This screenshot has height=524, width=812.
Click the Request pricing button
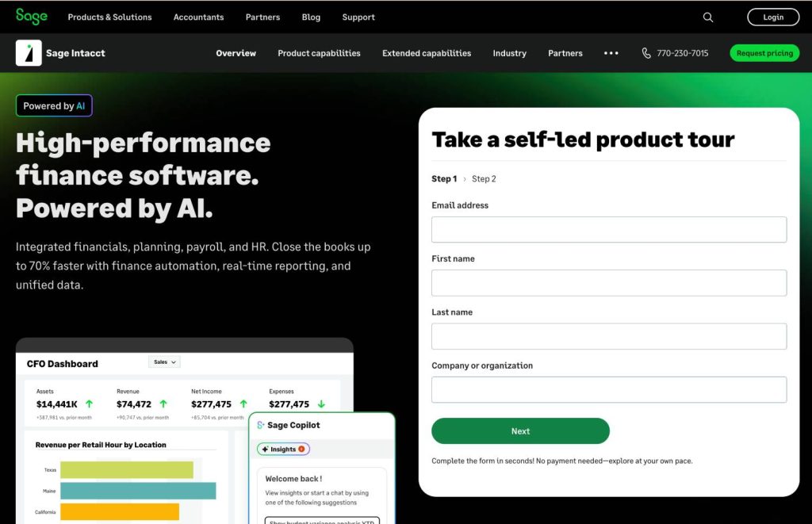[764, 53]
